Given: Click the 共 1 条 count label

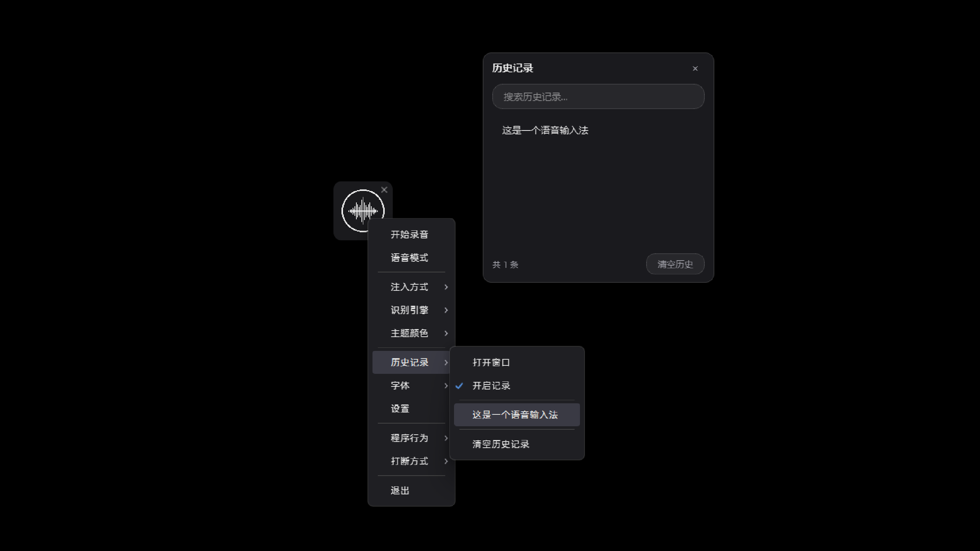Looking at the screenshot, I should [x=505, y=264].
